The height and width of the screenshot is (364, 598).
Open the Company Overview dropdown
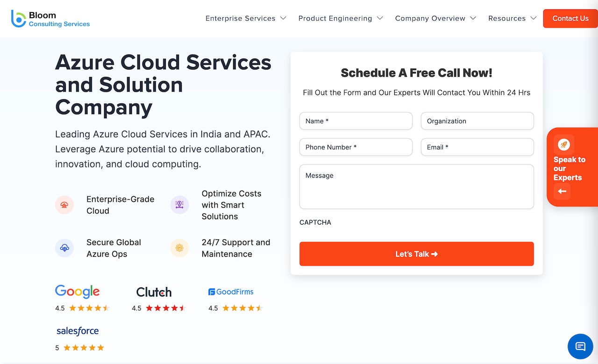435,19
